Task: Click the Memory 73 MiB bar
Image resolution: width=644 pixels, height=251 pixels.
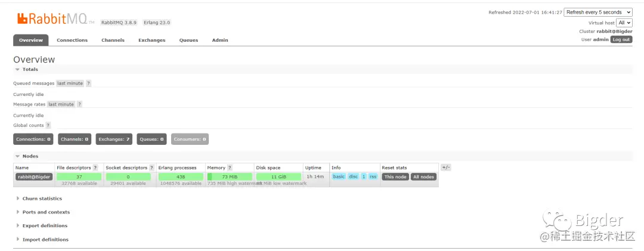Action: click(230, 176)
